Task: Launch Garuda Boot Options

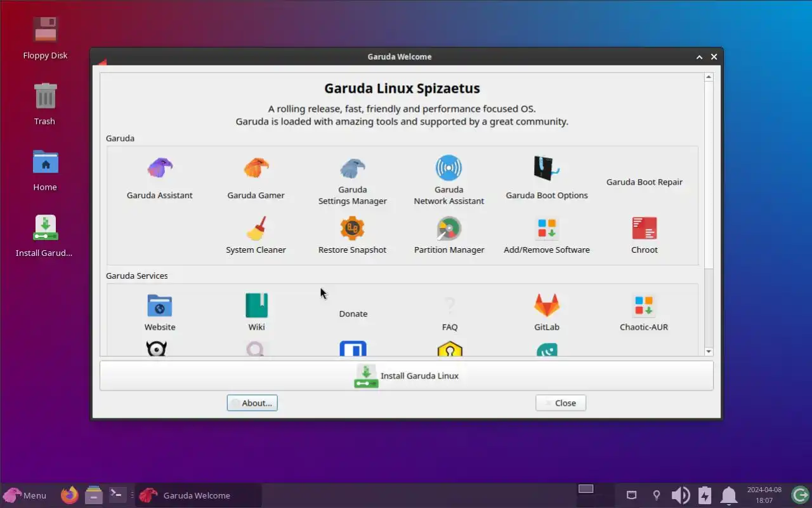Action: [x=546, y=178]
